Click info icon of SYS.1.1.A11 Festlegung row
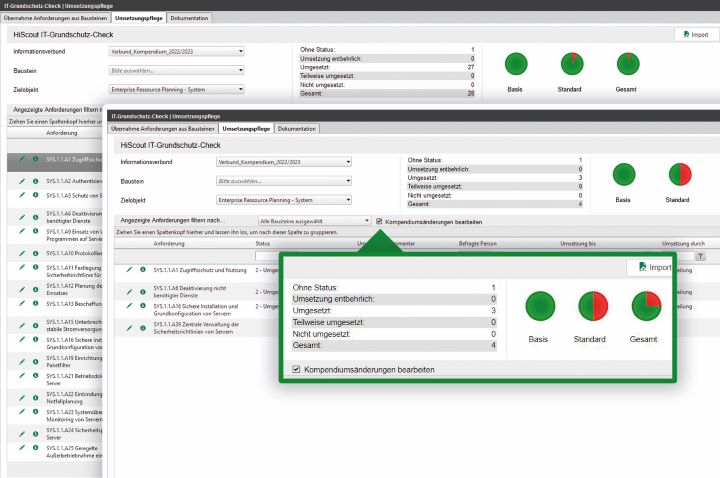 [x=35, y=267]
